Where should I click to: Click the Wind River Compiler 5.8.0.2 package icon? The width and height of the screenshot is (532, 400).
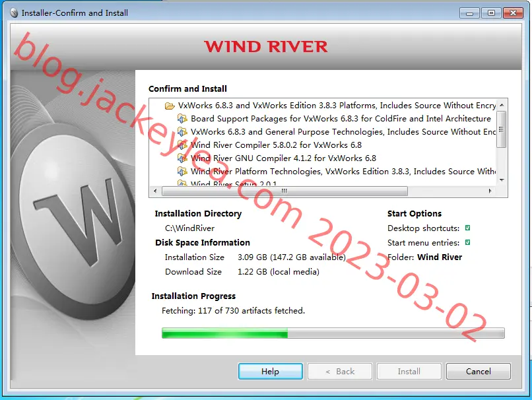tap(182, 145)
